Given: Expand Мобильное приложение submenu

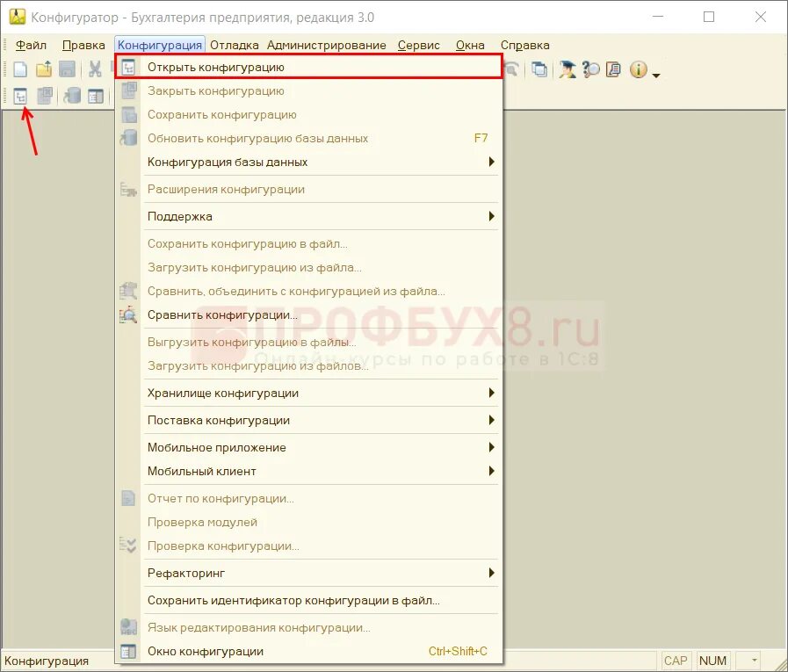Looking at the screenshot, I should (308, 447).
